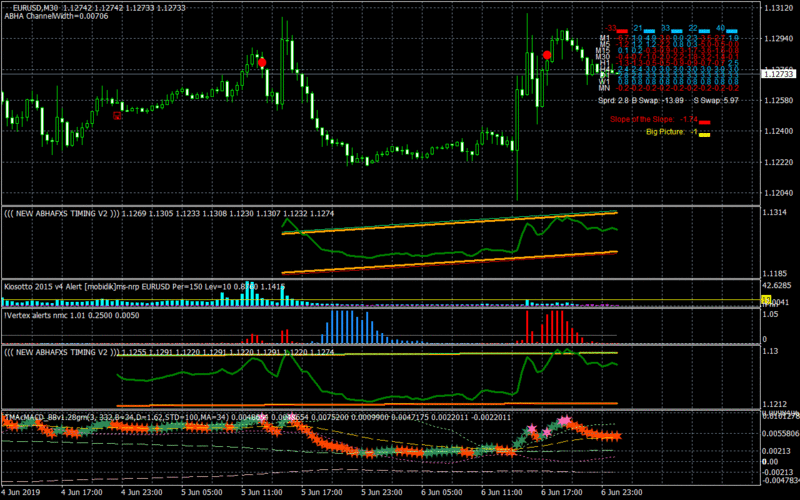Select the M1 timeframe row label
800x500 pixels.
pos(605,38)
